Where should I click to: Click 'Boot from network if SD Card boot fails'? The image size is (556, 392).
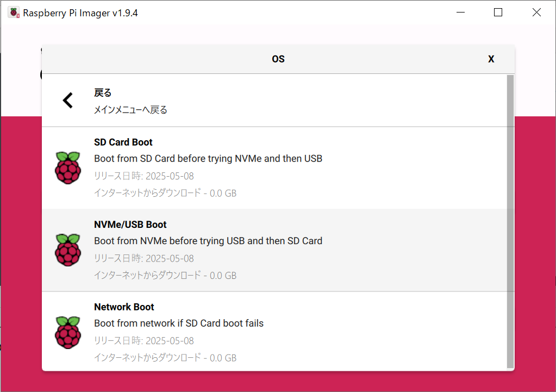point(179,323)
